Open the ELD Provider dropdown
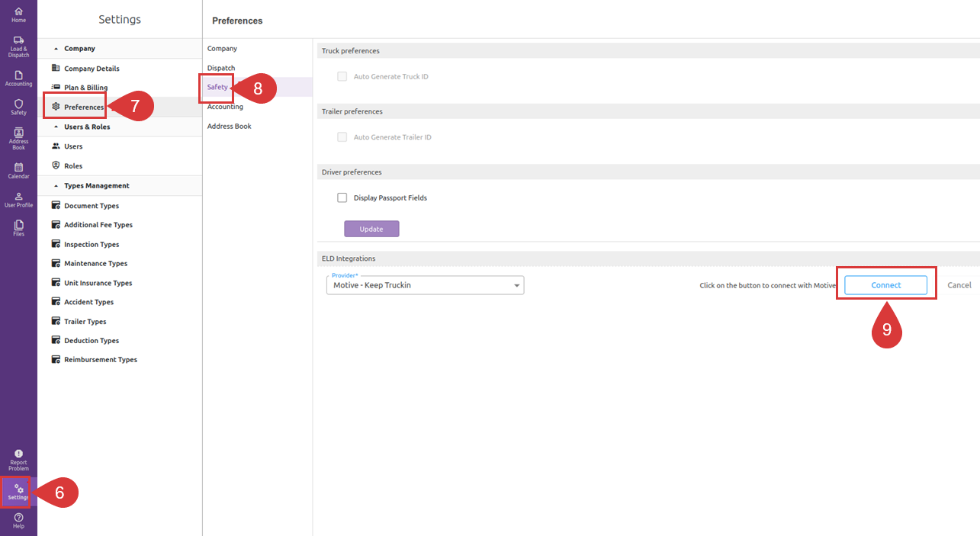This screenshot has width=980, height=536. (425, 286)
